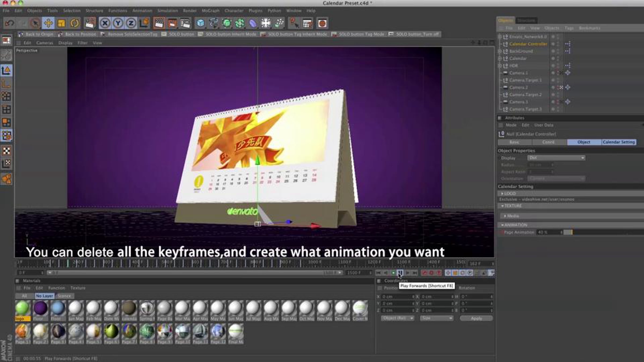Image resolution: width=644 pixels, height=362 pixels.
Task: Open the white particle emitter icon
Action: point(279,23)
